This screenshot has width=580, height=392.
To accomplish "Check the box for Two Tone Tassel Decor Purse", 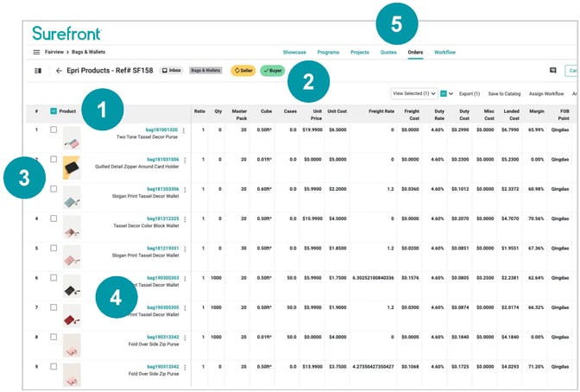I will click(x=54, y=130).
